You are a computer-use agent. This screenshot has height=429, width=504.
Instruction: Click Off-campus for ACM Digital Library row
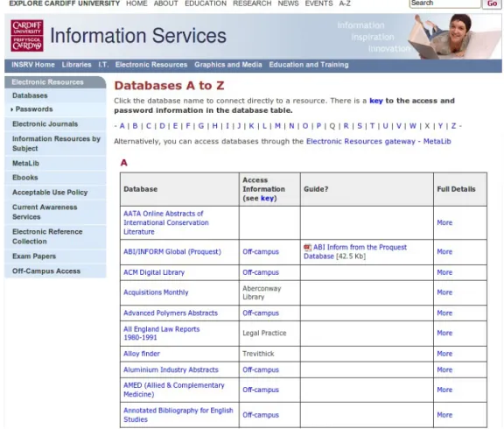point(261,272)
